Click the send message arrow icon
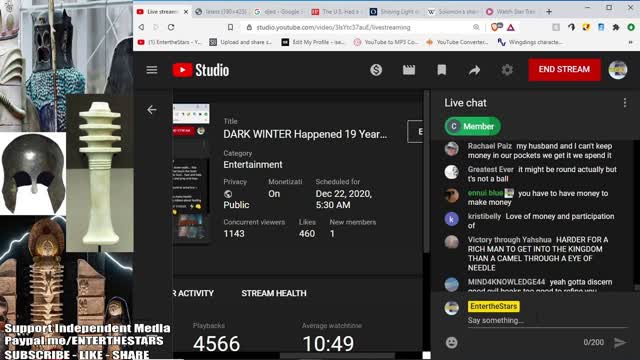This screenshot has width=640, height=360. point(620,342)
